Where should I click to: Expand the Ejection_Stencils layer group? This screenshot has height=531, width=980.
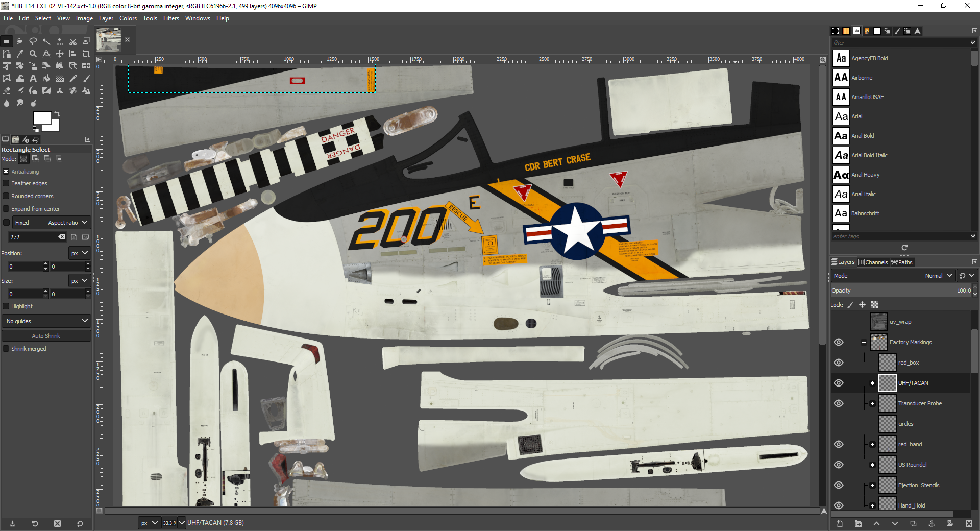coord(872,485)
